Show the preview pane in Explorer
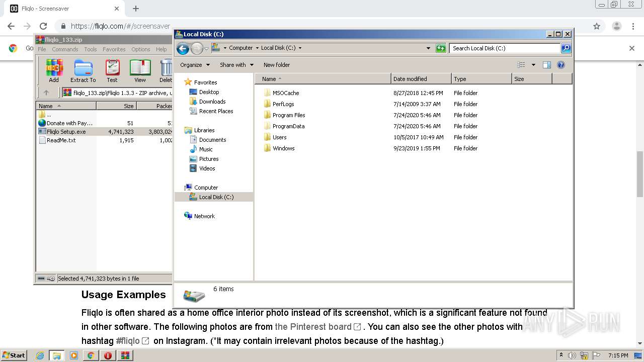This screenshot has height=362, width=644. tap(547, 65)
